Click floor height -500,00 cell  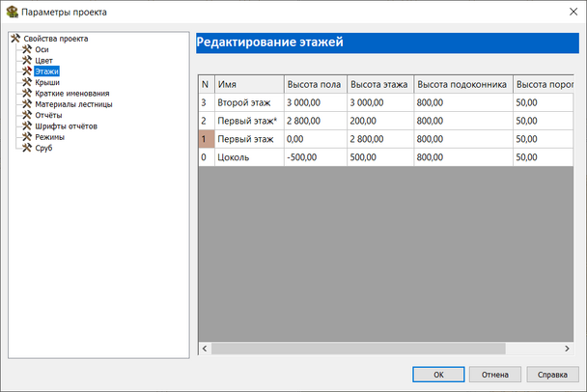316,157
